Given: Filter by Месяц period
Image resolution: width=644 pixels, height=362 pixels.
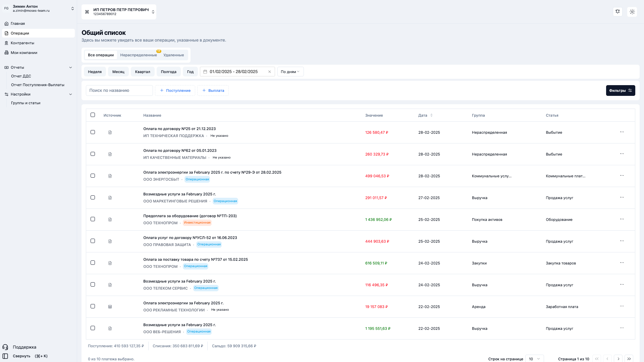Looking at the screenshot, I should 118,72.
